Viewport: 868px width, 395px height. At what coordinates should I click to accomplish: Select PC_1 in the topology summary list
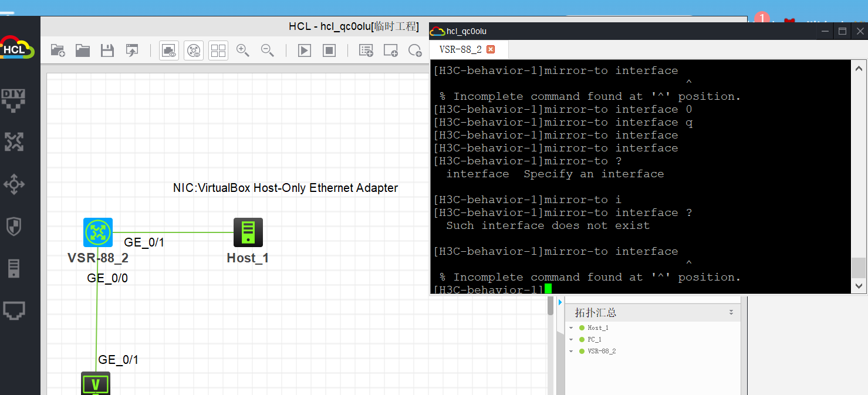(x=595, y=339)
